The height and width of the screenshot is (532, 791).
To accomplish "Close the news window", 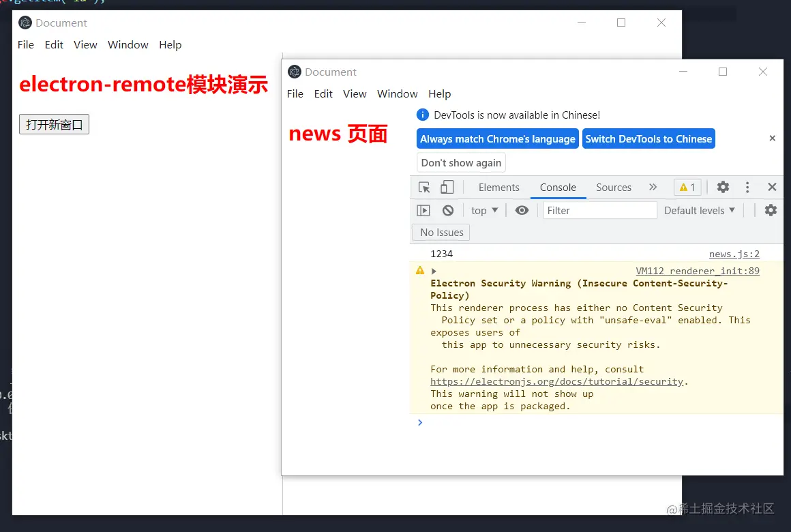I will (763, 72).
